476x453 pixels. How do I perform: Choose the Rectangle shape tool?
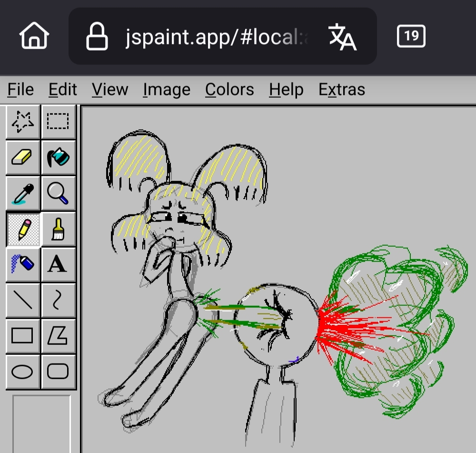(23, 335)
